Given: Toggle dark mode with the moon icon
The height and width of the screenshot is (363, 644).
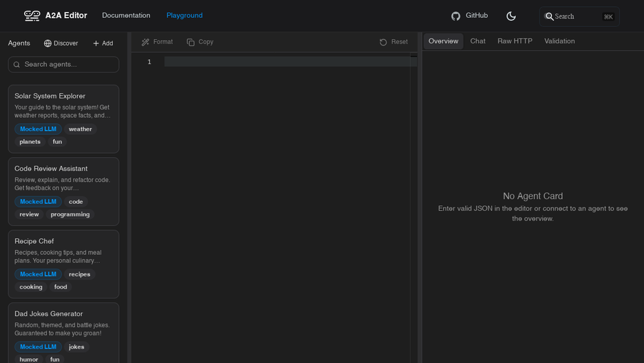Looking at the screenshot, I should click(511, 16).
